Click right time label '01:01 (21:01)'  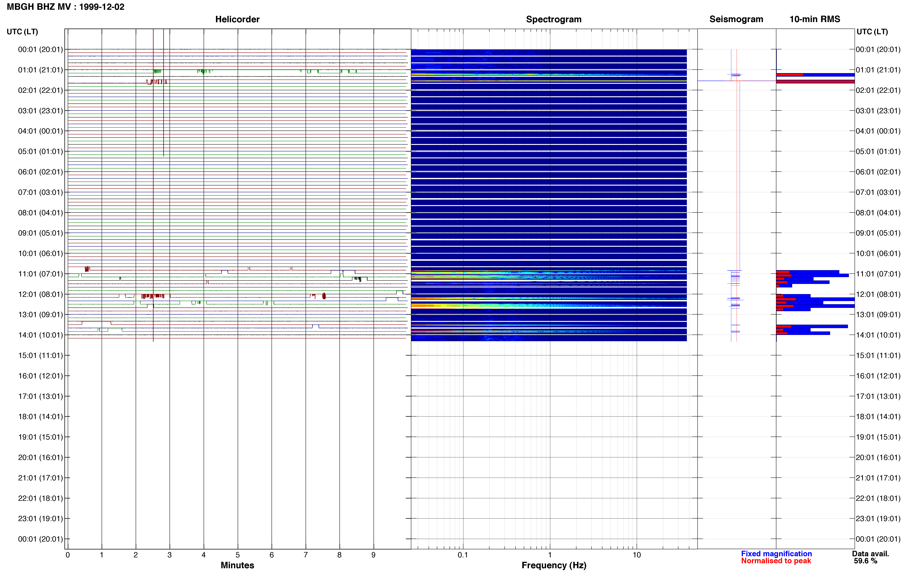click(x=878, y=70)
